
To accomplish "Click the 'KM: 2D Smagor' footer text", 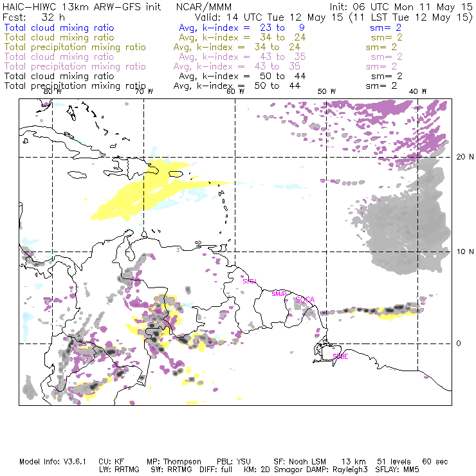I will click(273, 470).
